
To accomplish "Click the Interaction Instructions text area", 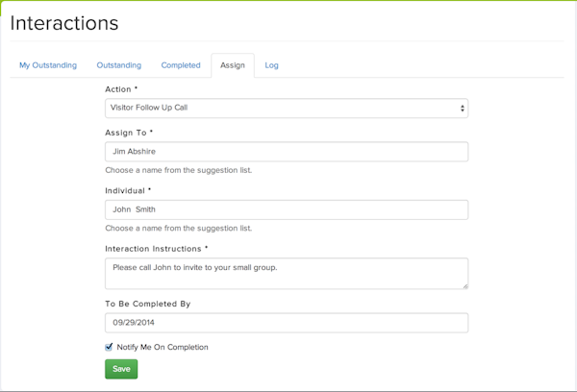I will click(x=287, y=273).
